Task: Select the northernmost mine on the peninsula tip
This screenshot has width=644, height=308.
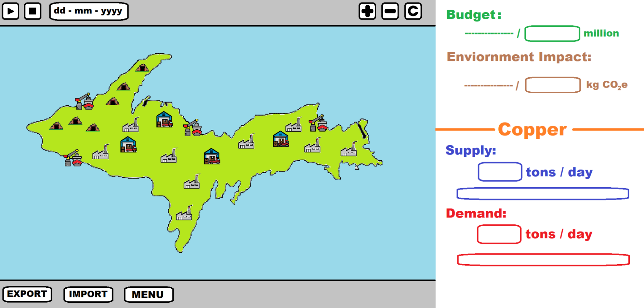Action: [x=142, y=68]
